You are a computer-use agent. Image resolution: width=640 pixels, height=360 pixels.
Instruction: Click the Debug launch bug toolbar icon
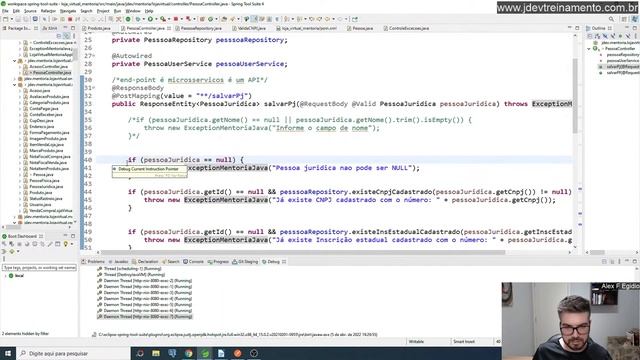pyautogui.click(x=138, y=19)
